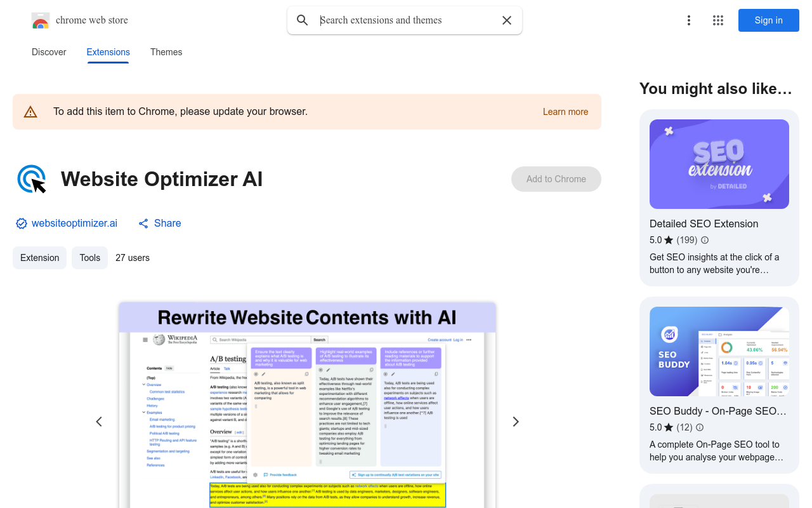Click the Tools category chip
This screenshot has width=812, height=508.
[90, 258]
